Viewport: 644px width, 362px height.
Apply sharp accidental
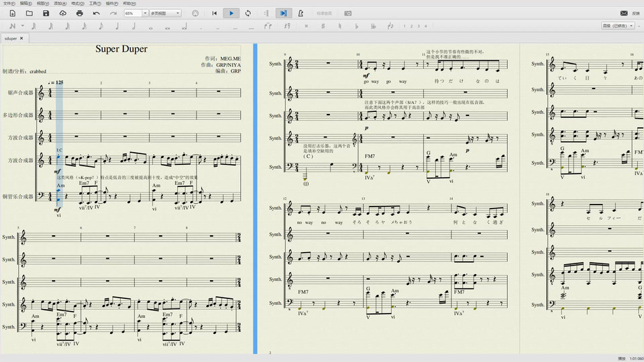point(323,26)
